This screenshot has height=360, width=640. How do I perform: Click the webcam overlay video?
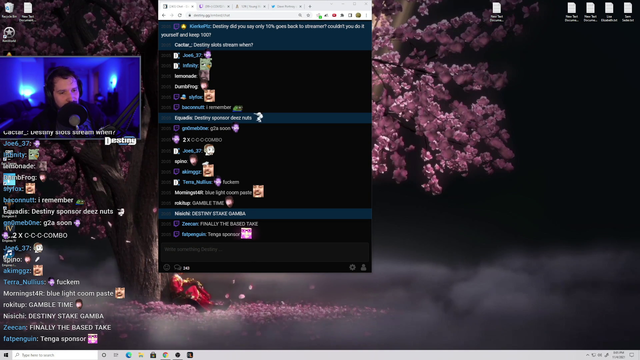[x=70, y=98]
